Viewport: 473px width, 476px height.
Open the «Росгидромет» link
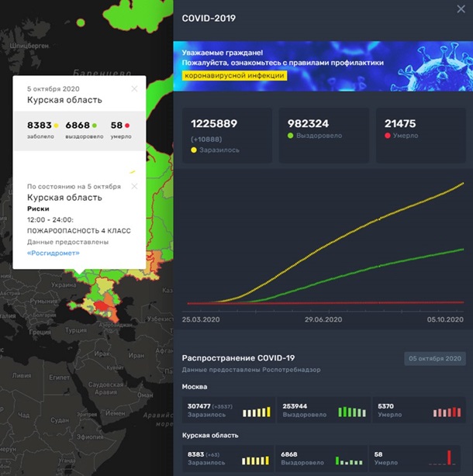pos(53,253)
